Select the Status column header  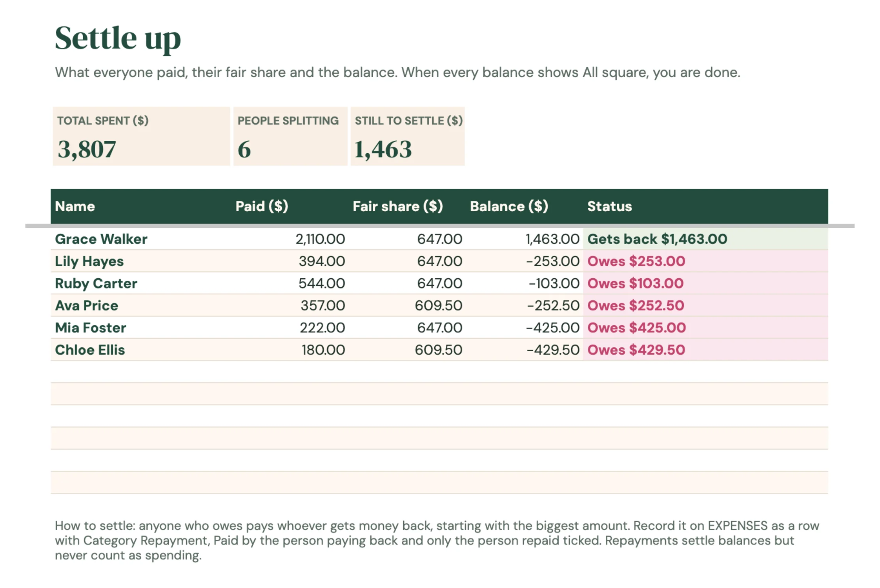(x=609, y=206)
